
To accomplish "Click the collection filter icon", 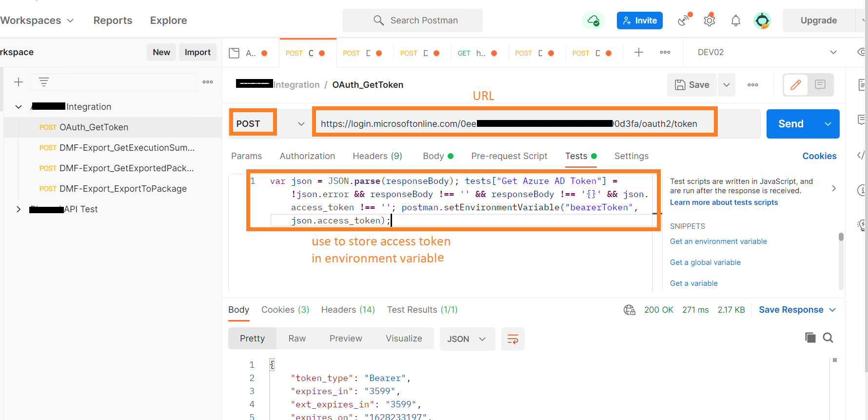I will (44, 82).
